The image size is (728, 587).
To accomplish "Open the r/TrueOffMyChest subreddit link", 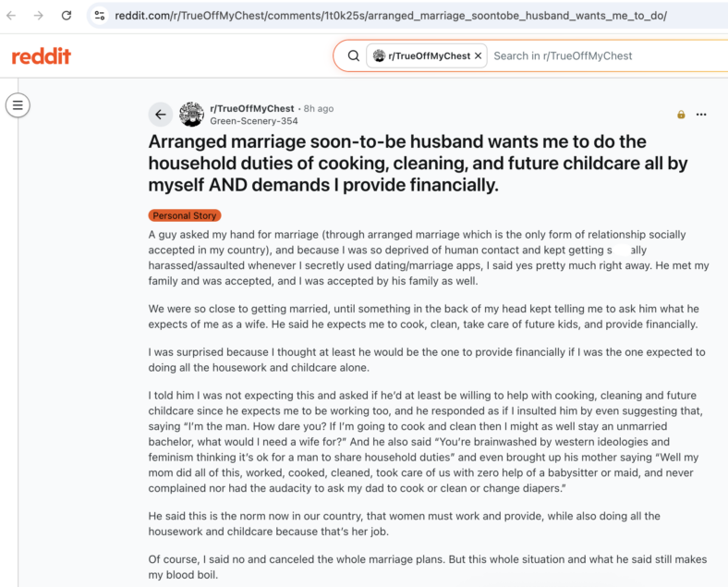I will point(252,108).
